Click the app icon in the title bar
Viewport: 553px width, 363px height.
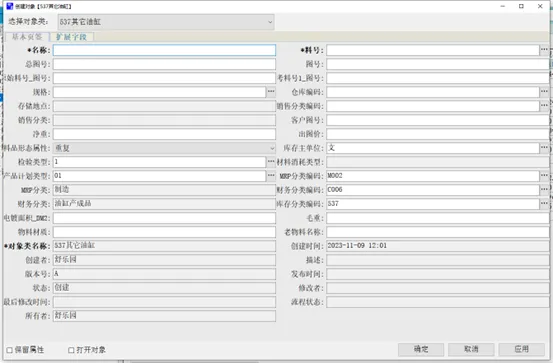coord(10,6)
